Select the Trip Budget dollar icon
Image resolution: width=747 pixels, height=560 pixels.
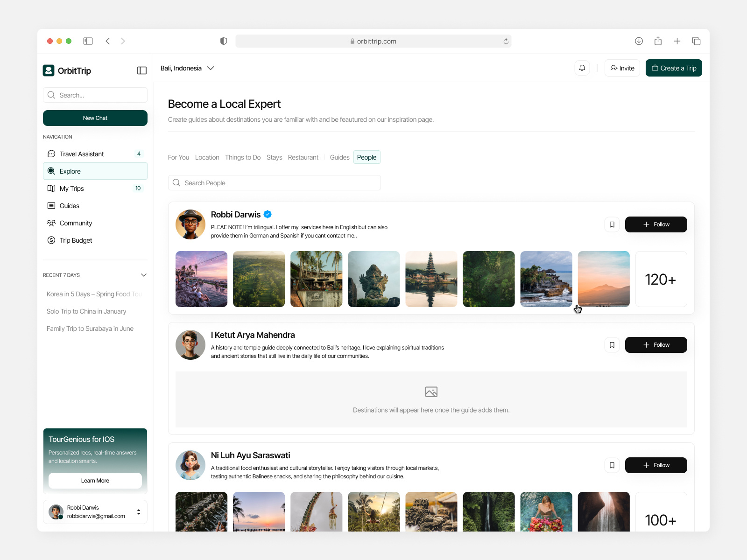pos(51,240)
